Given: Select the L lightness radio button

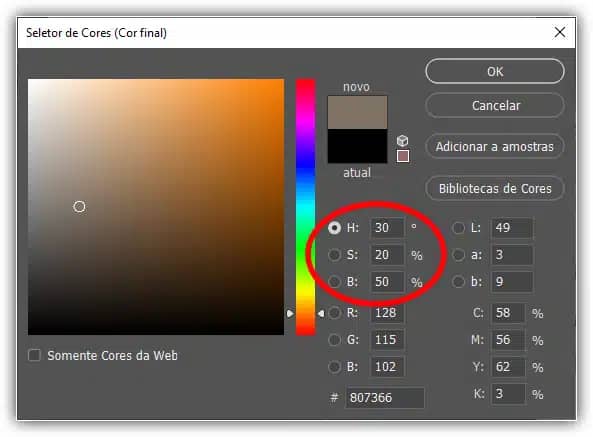Looking at the screenshot, I should [x=458, y=228].
